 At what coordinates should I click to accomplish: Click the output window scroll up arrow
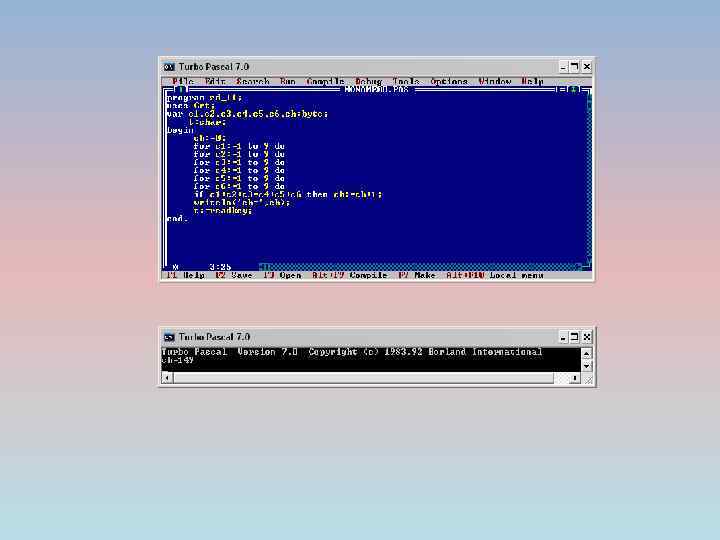(x=586, y=354)
